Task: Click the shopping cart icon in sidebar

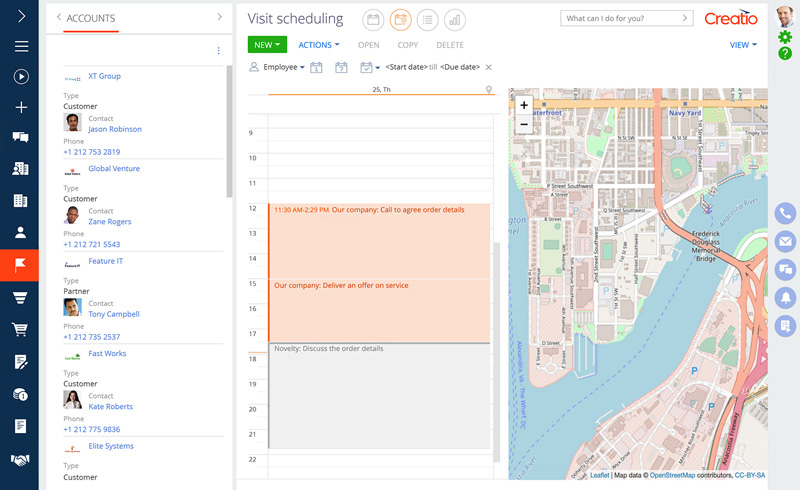Action: (20, 330)
